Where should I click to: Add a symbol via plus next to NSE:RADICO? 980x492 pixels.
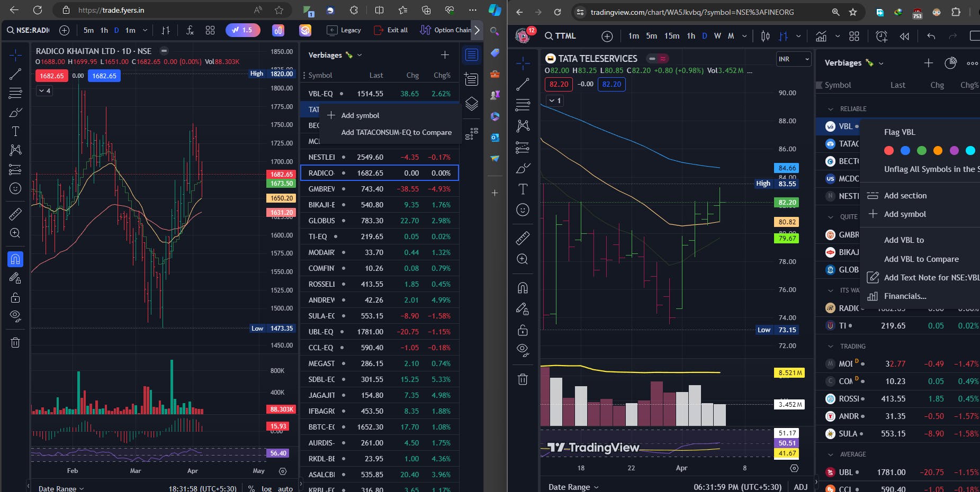pyautogui.click(x=64, y=30)
